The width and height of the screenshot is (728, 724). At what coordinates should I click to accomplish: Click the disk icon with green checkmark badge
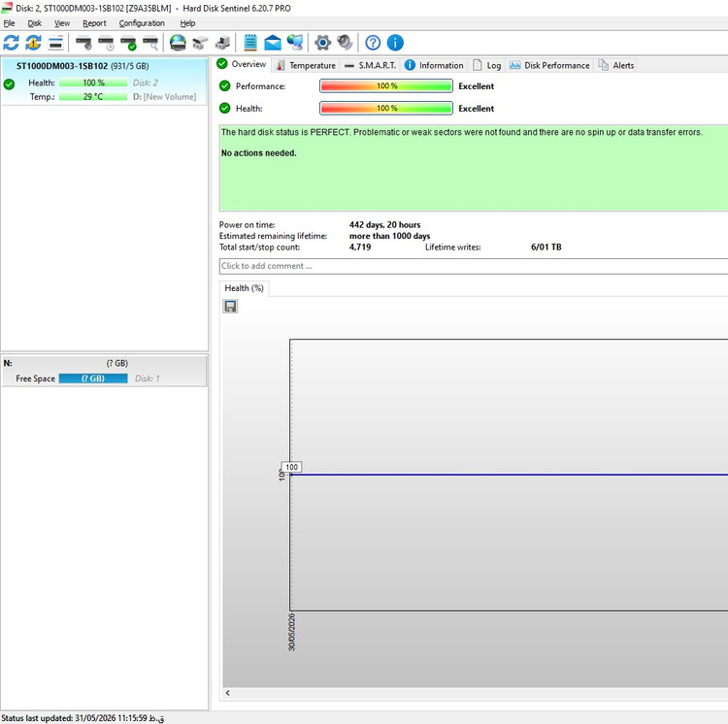click(128, 43)
